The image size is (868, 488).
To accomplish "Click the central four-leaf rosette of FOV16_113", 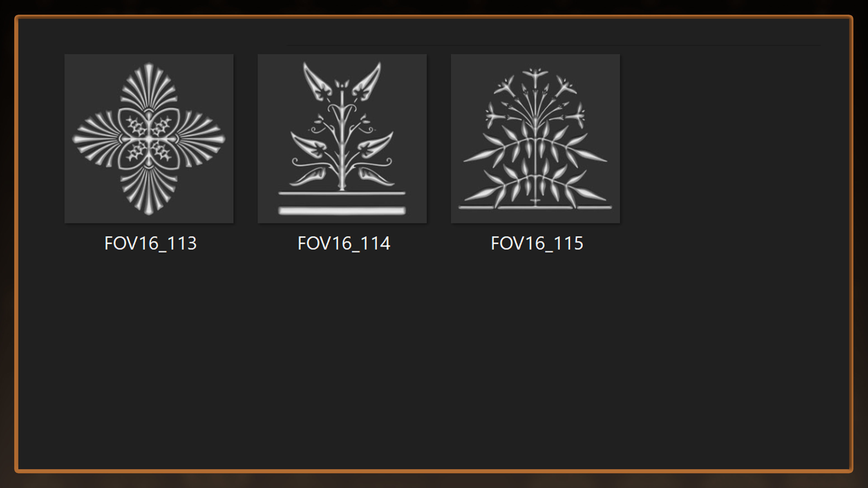I will 149,139.
